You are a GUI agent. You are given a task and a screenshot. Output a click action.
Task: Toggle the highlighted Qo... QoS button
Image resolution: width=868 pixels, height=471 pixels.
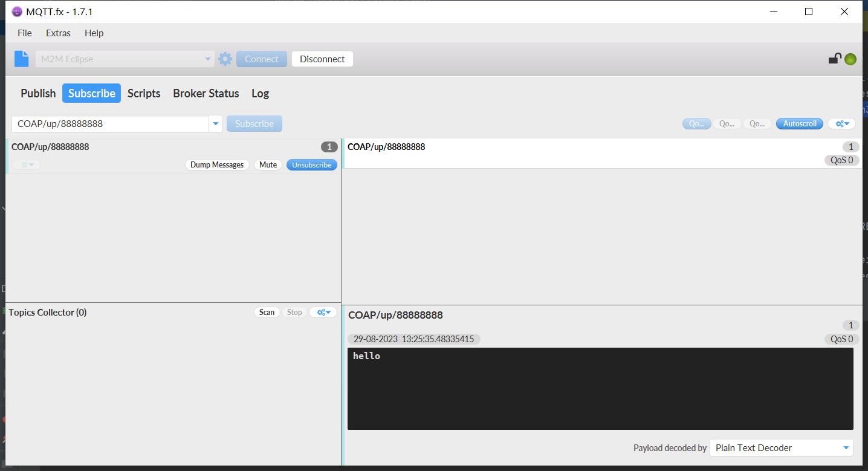(x=696, y=123)
